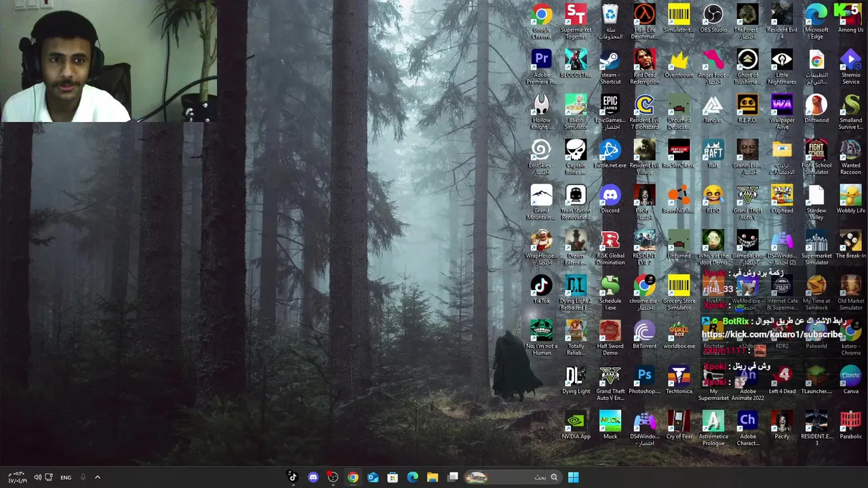The image size is (868, 488).
Task: Launch LostSkies shortcut
Action: 541,157
